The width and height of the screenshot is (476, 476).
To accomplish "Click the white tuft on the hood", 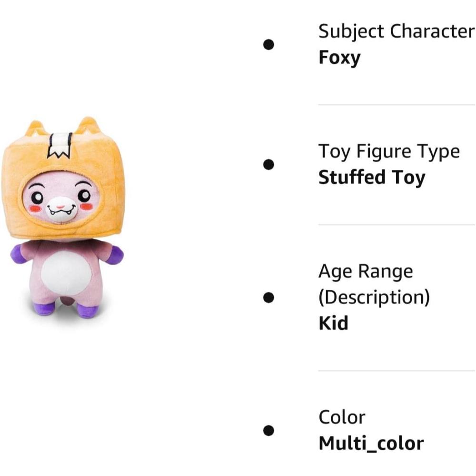I will tap(60, 145).
